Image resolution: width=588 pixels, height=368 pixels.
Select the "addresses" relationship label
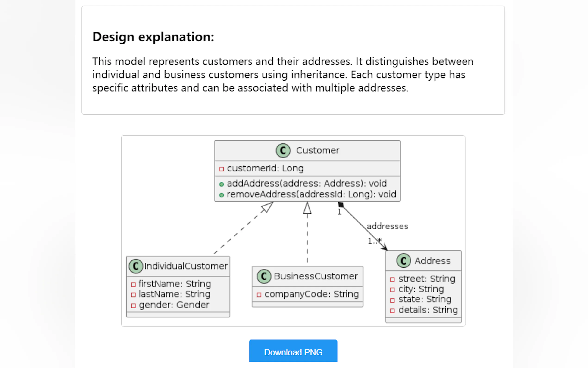tap(387, 226)
